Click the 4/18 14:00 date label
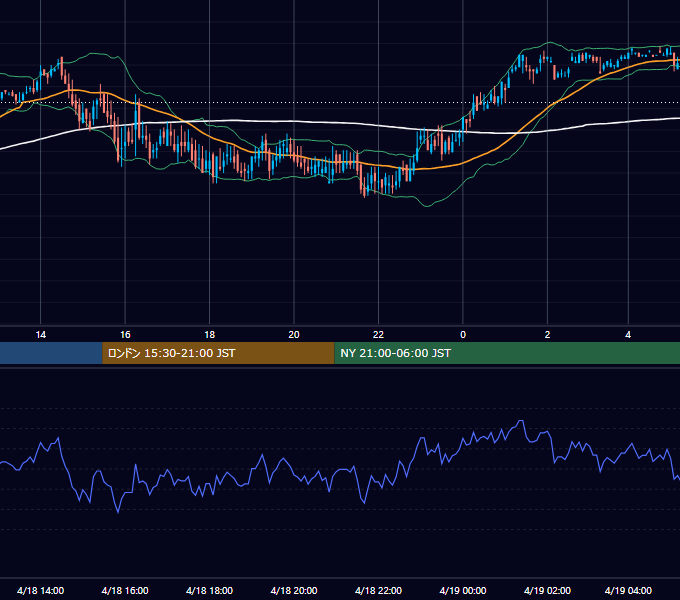 click(40, 590)
